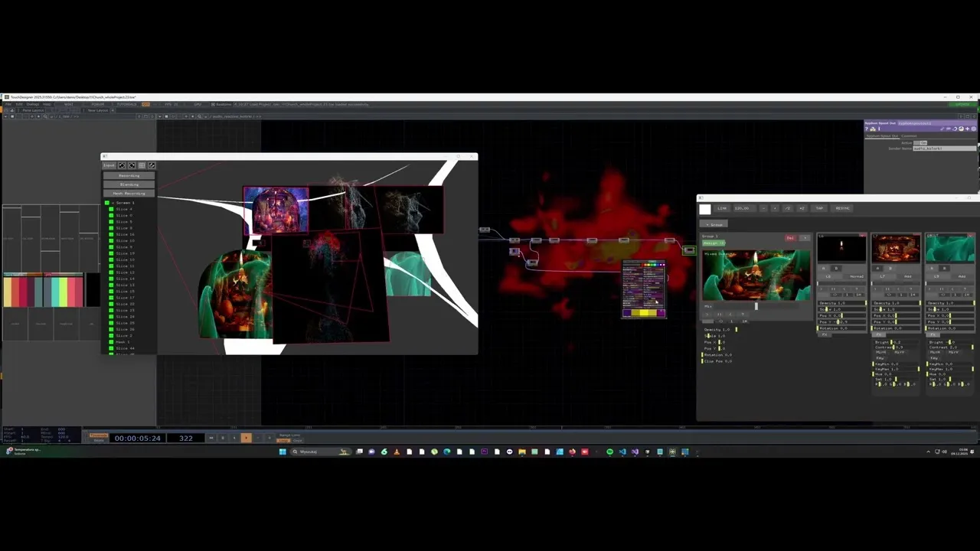Click the TAP tempo button
This screenshot has height=551, width=980.
[819, 208]
